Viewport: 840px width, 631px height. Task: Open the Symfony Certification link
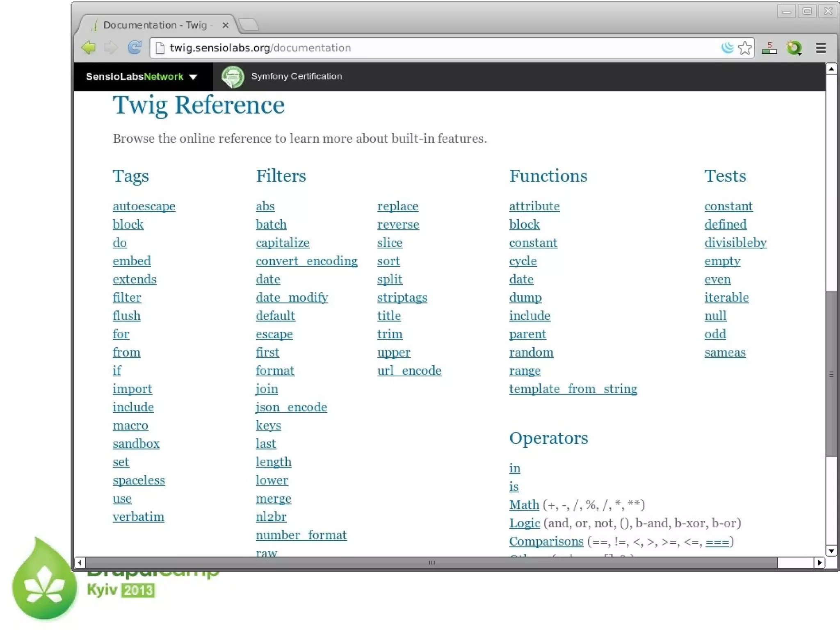[x=297, y=76]
